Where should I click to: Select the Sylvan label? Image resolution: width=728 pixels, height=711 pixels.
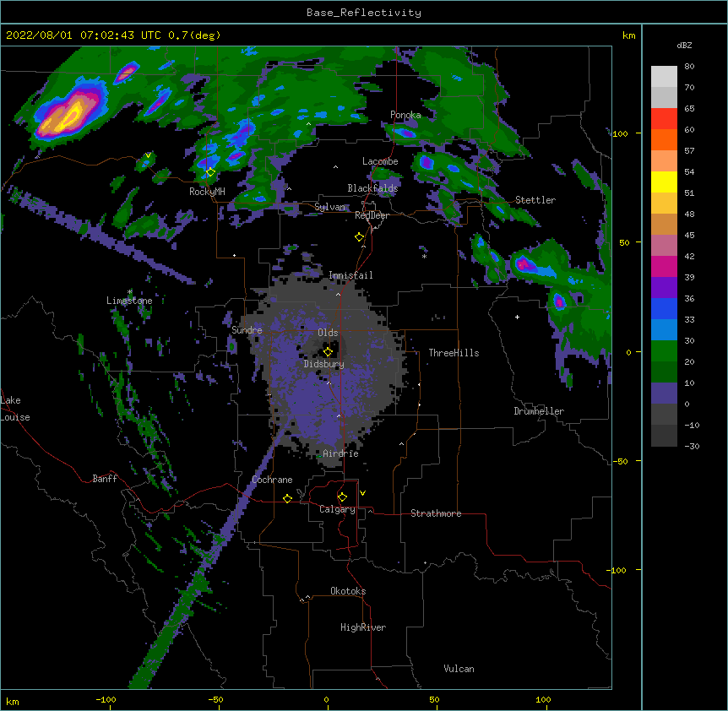[329, 207]
